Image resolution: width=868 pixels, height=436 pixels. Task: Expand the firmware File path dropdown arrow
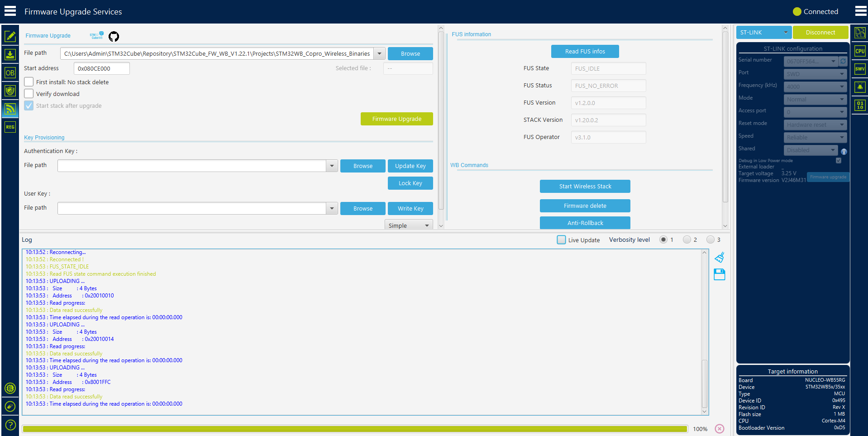point(379,53)
